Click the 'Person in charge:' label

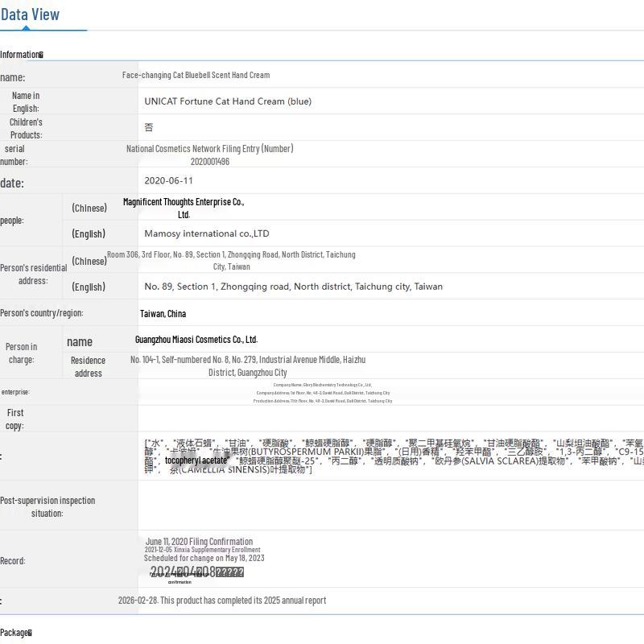point(22,353)
